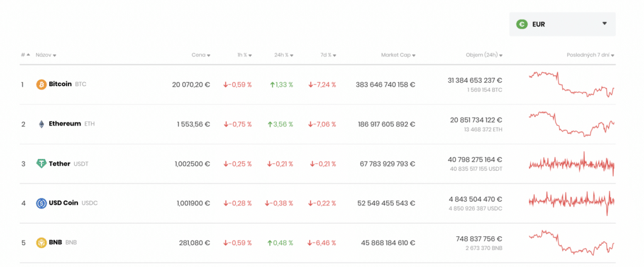This screenshot has height=267, width=644.
Task: Sort table by 24h % column
Action: tap(284, 55)
